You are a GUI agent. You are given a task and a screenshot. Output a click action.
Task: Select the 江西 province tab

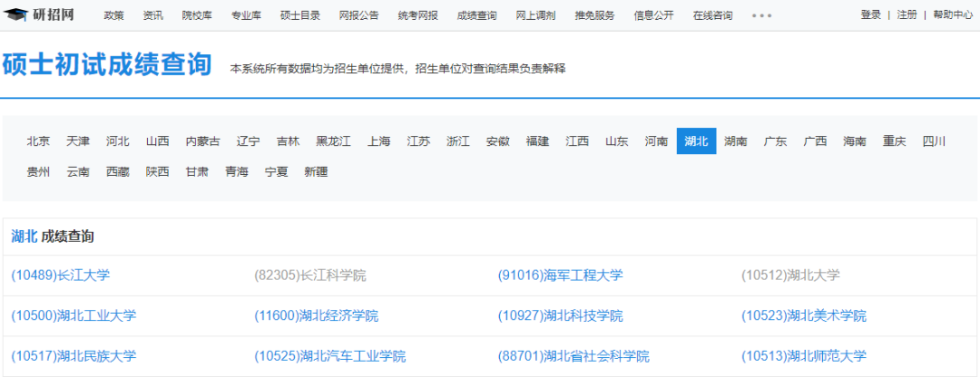point(577,141)
